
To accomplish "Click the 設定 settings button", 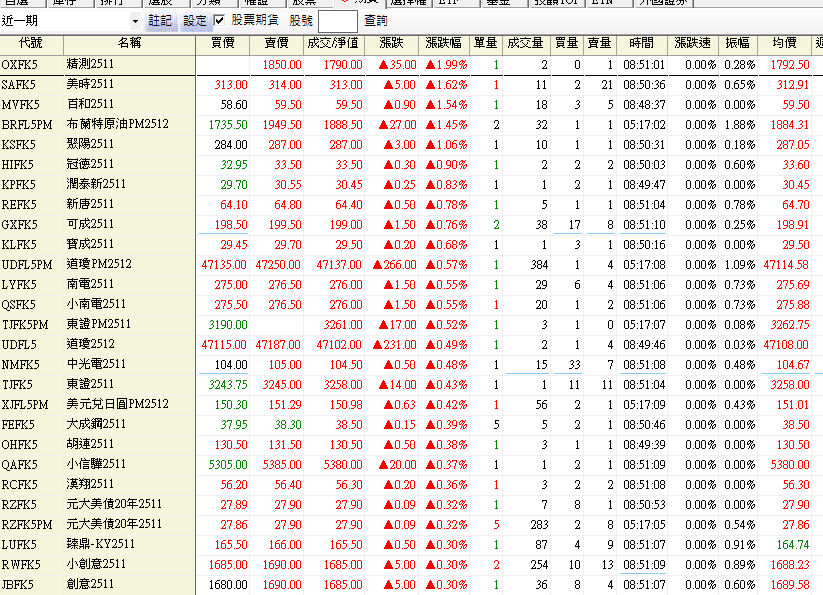I will (194, 21).
